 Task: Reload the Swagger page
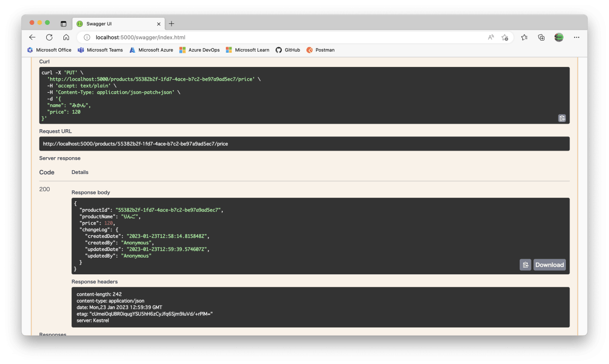tap(49, 38)
